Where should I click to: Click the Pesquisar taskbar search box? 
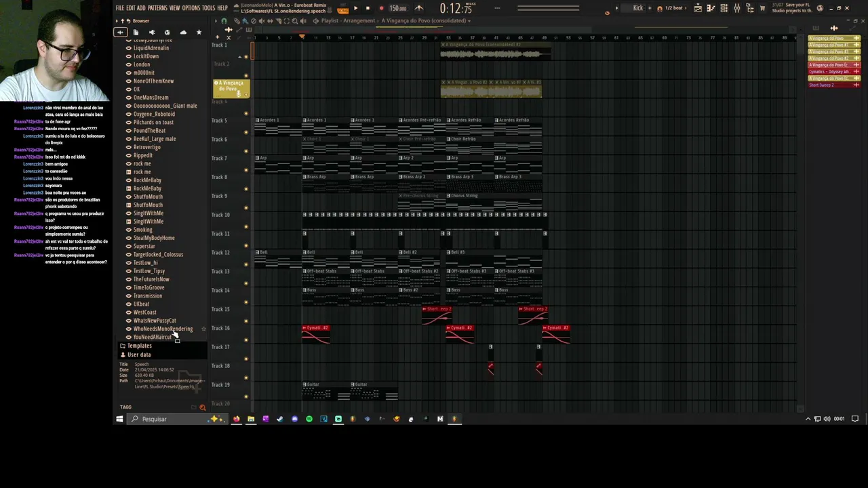coord(176,419)
